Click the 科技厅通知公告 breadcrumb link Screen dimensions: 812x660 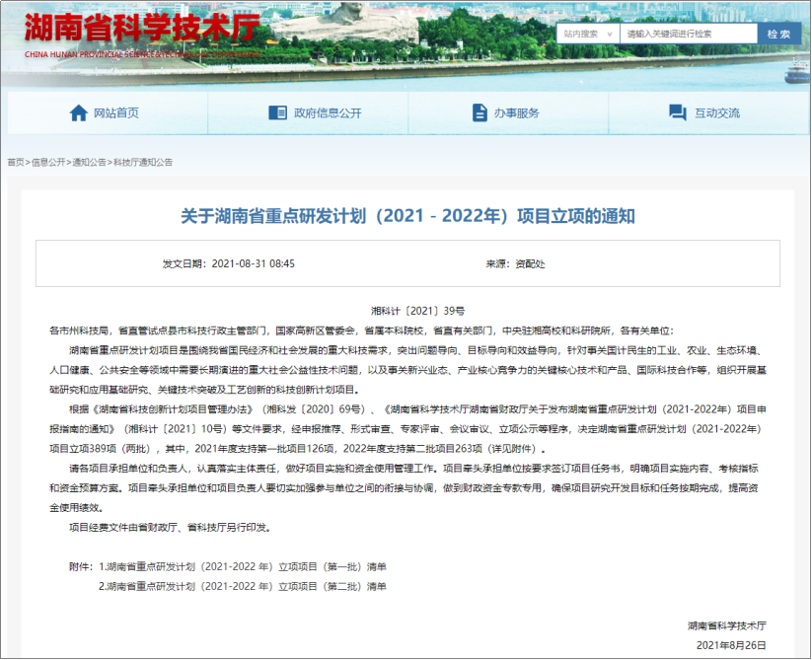[142, 162]
